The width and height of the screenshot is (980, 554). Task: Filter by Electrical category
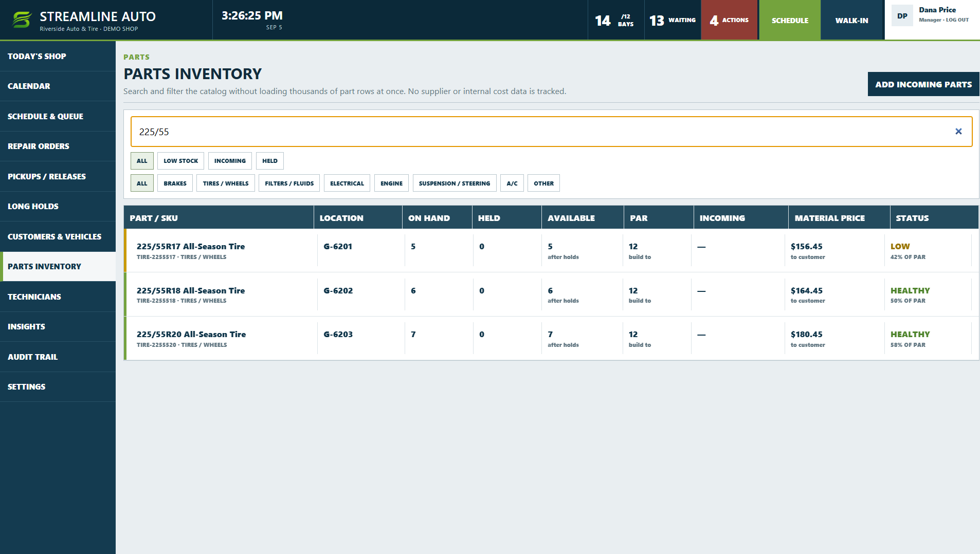coord(347,183)
